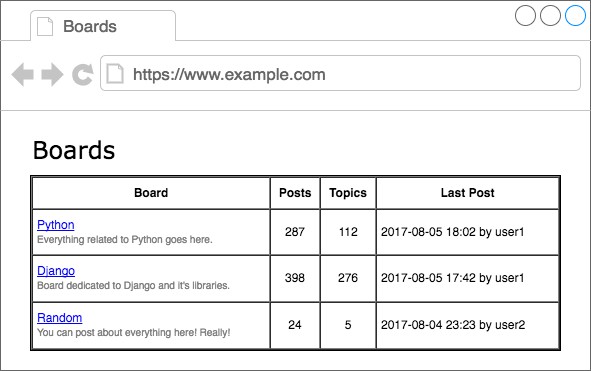
Task: Click the page icon in address bar
Action: (x=115, y=74)
